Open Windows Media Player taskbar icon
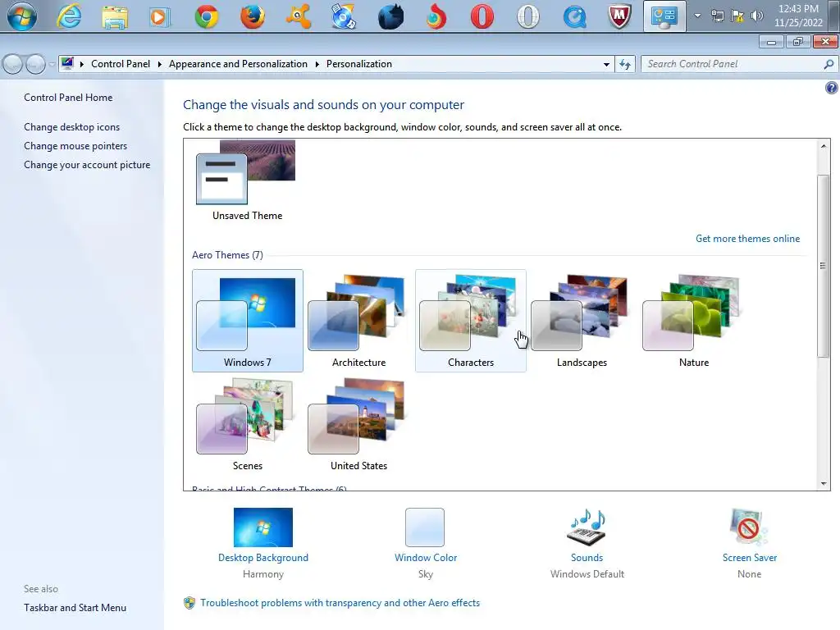 click(x=160, y=16)
